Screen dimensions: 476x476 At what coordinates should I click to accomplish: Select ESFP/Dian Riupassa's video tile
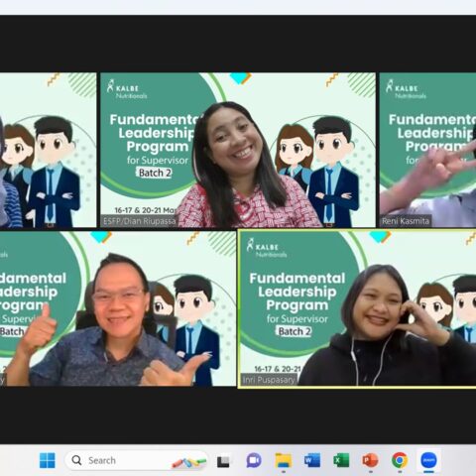(238, 150)
